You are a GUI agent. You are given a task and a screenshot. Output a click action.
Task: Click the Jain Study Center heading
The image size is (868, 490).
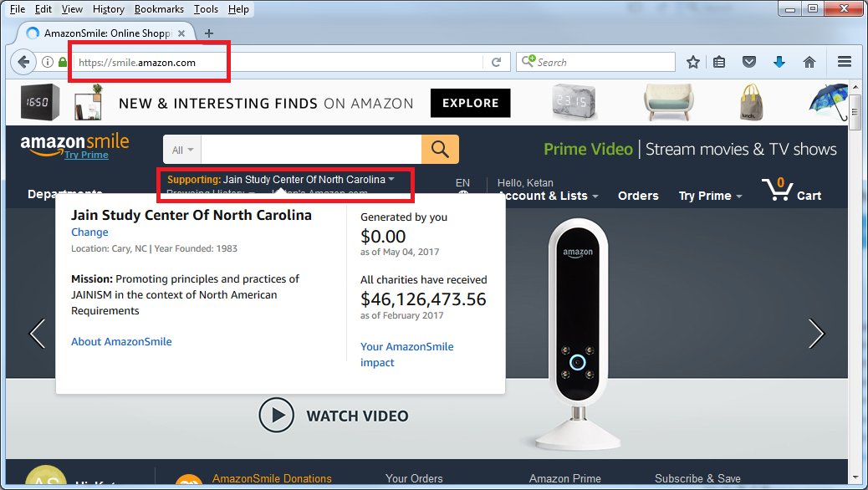coord(191,215)
